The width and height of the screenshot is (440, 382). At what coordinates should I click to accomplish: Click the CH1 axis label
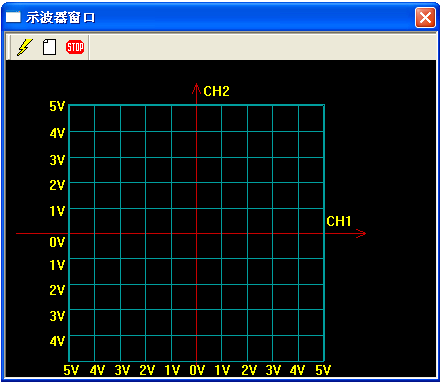339,221
